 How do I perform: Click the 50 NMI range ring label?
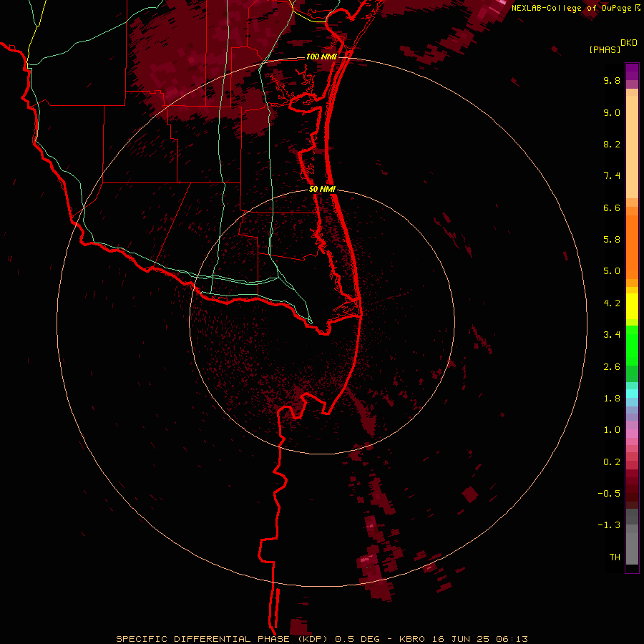pos(322,189)
